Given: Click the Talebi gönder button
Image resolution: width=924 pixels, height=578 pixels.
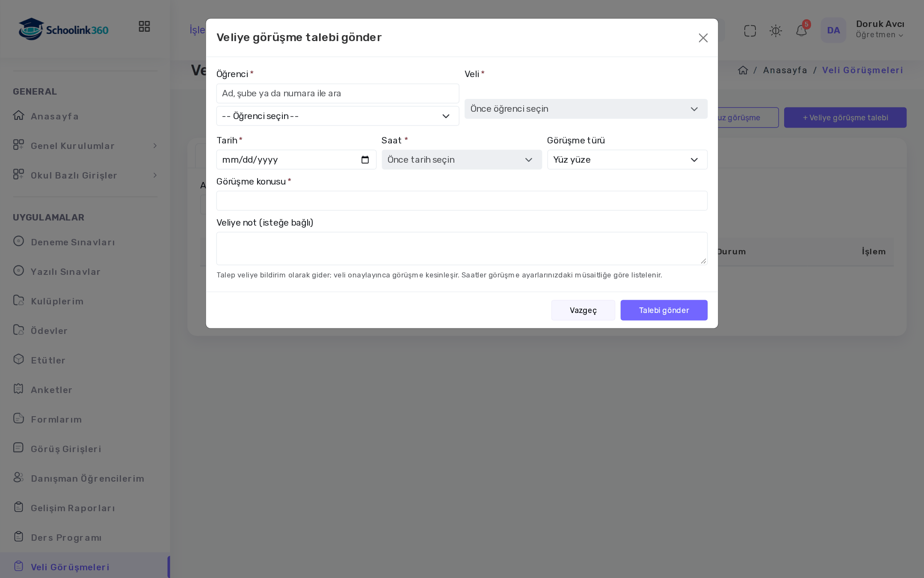Looking at the screenshot, I should (664, 310).
